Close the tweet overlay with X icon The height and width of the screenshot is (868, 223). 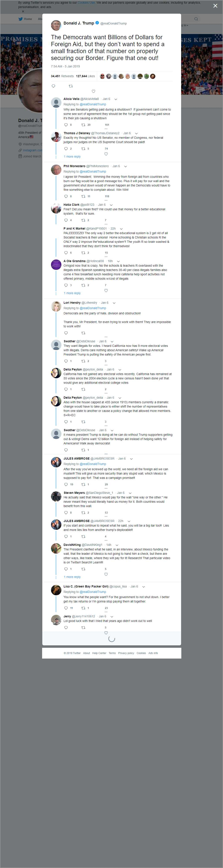point(215,6)
